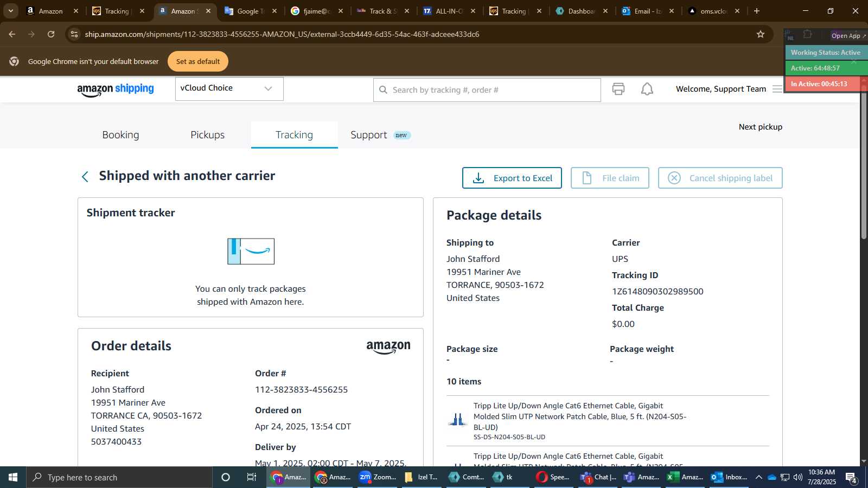Open the hamburger menu beside Welcome, Support Team

pyautogui.click(x=777, y=89)
